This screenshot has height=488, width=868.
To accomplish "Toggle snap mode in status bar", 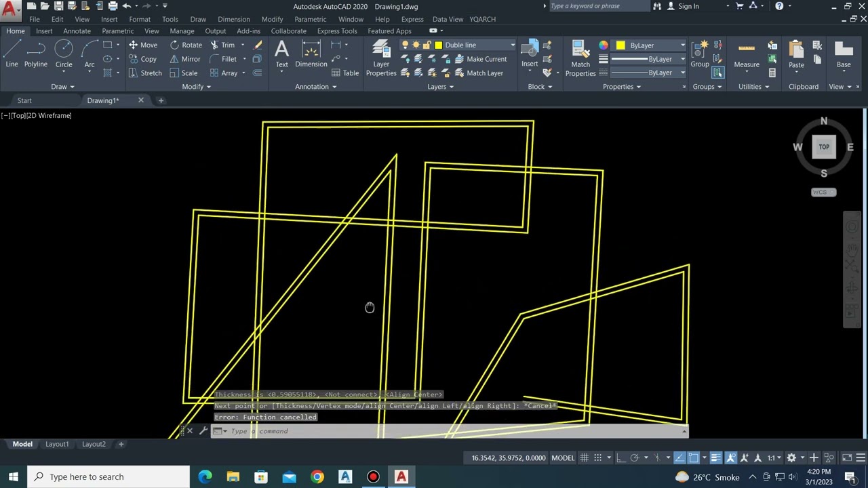I will pos(599,458).
